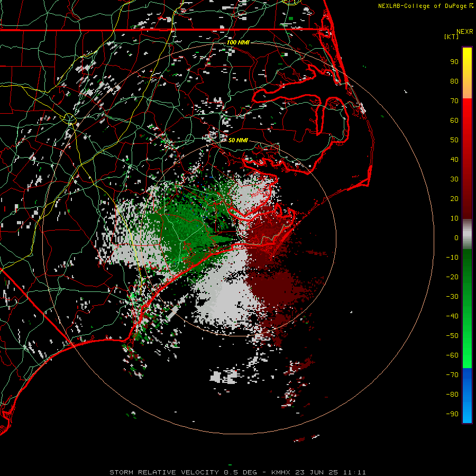
Task: Click the -40 value on velocity scale
Action: coord(452,316)
